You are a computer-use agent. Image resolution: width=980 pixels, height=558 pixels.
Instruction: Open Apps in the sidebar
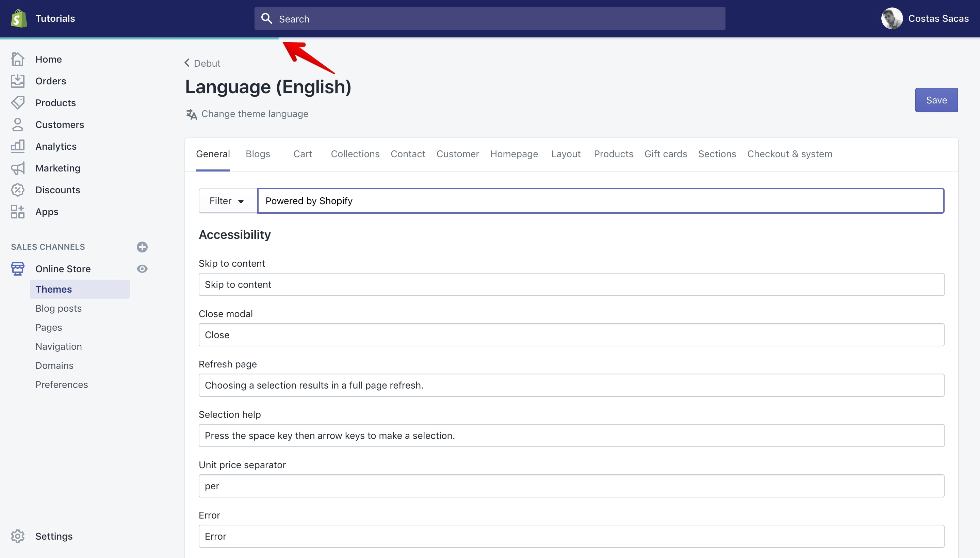47,212
